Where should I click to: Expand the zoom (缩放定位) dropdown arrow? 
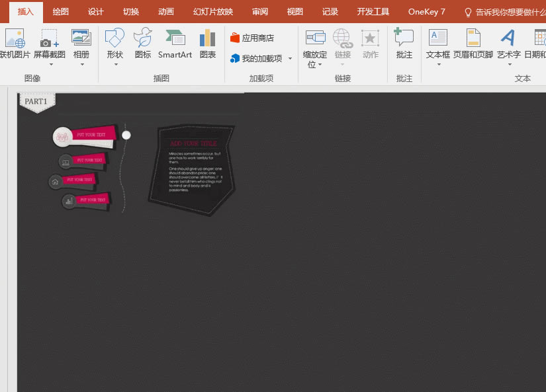point(320,65)
